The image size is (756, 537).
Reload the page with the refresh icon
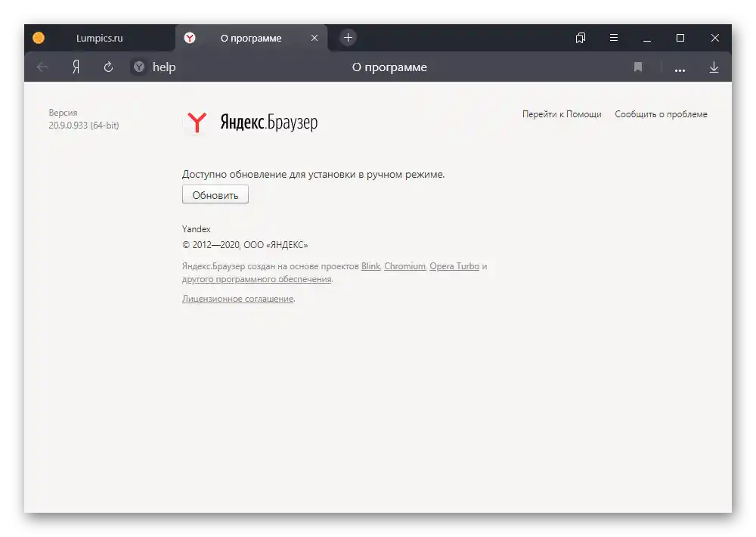coord(108,67)
